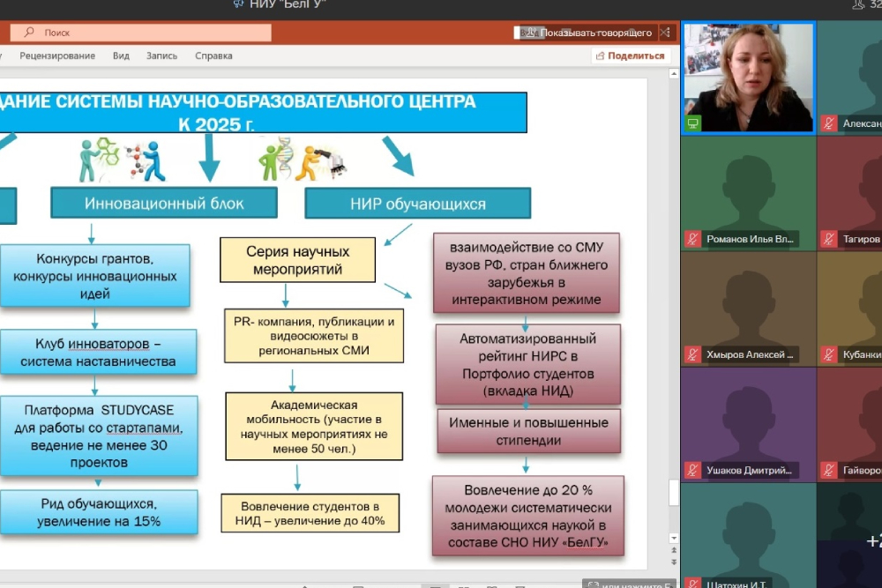Open the Вид ribbon tab
Viewport: 882px width, 588px height.
point(121,56)
